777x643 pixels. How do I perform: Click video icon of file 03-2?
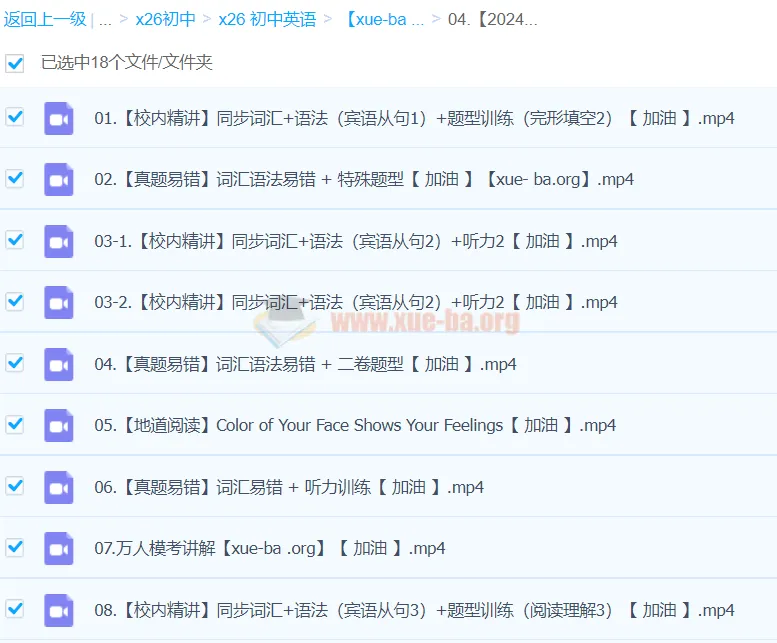tap(59, 303)
